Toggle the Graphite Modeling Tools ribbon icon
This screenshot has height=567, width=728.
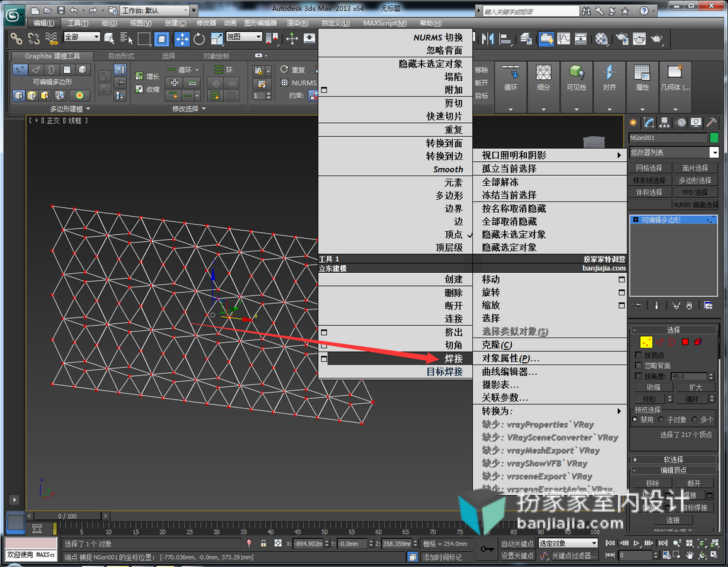click(546, 39)
